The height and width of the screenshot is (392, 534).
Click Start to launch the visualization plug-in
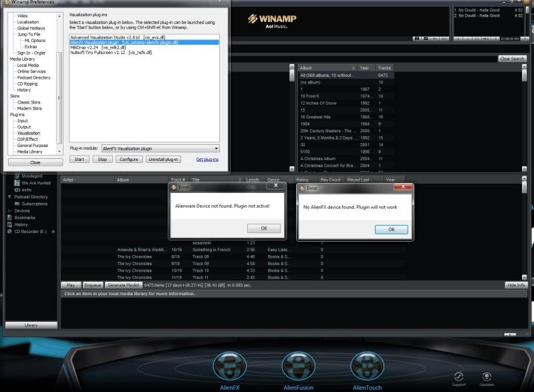point(80,159)
